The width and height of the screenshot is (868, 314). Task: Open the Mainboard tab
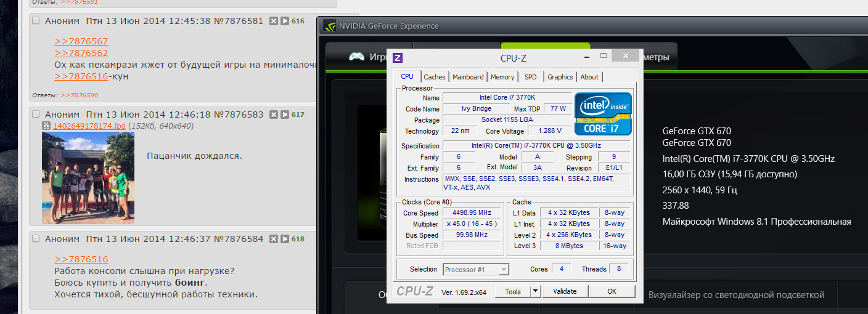tap(468, 77)
